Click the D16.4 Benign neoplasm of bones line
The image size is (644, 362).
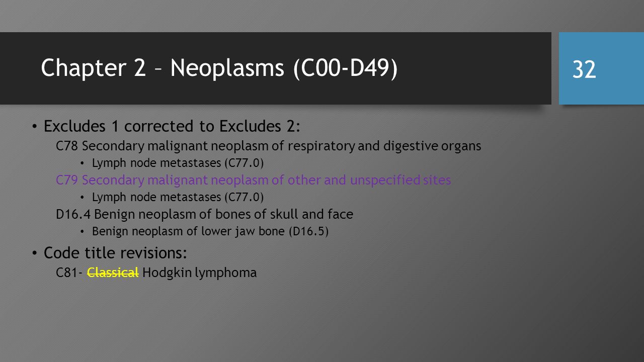(x=205, y=215)
